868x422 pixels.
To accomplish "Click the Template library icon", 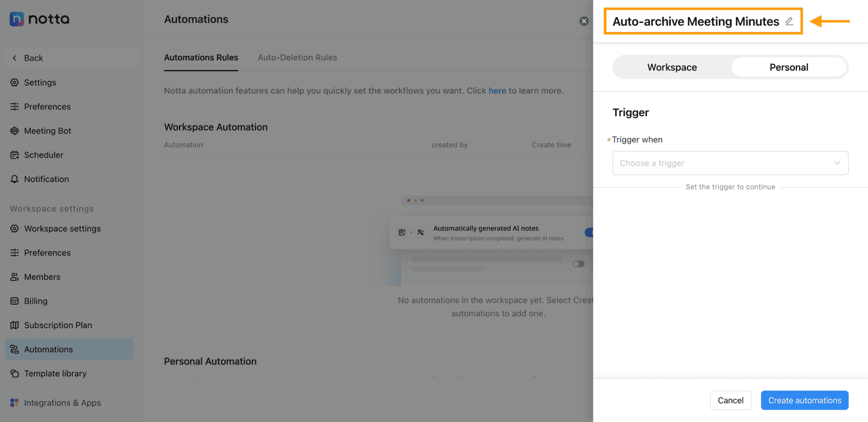I will [15, 374].
